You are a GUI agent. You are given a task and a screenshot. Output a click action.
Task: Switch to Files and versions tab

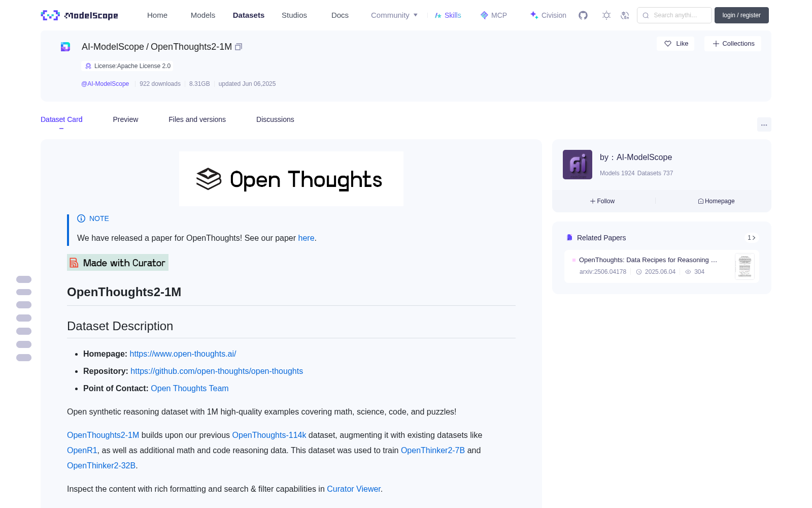[197, 119]
